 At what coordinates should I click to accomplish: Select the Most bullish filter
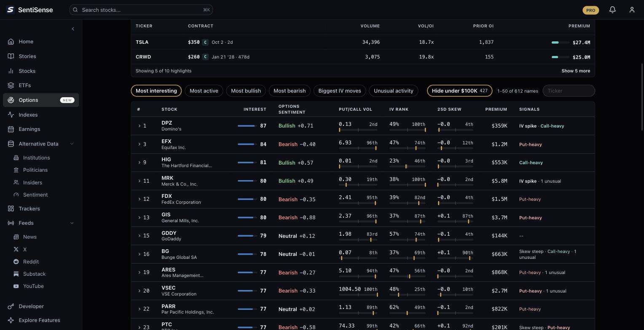246,91
